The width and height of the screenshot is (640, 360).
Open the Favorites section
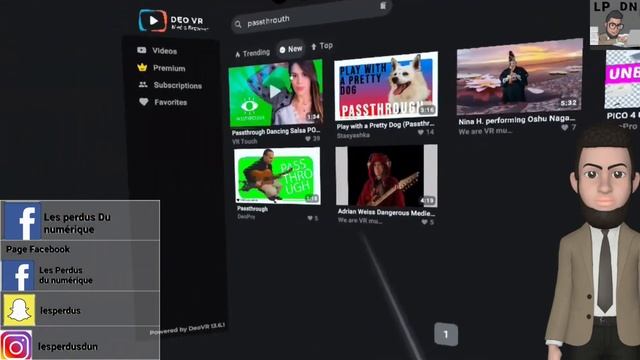pyautogui.click(x=163, y=102)
